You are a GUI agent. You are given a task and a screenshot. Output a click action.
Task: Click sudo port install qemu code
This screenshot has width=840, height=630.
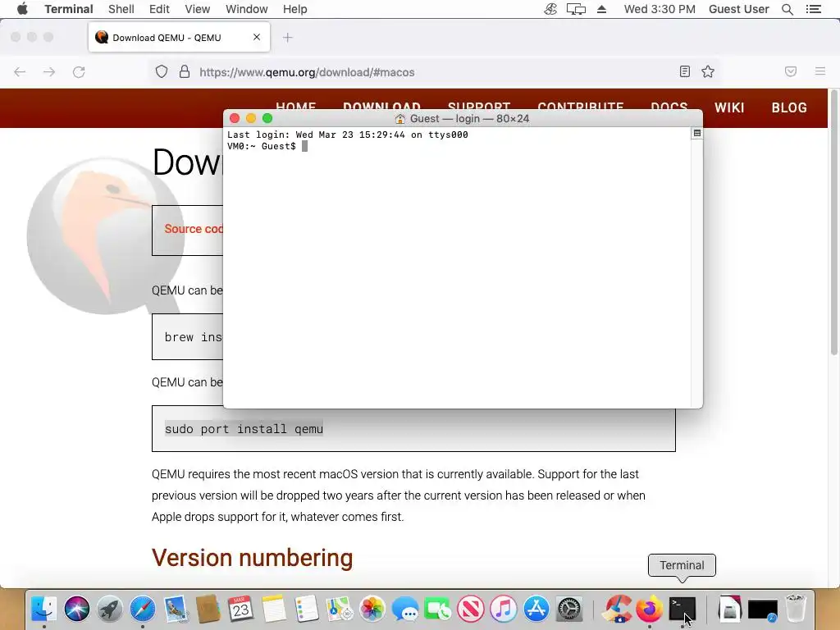[x=244, y=429]
